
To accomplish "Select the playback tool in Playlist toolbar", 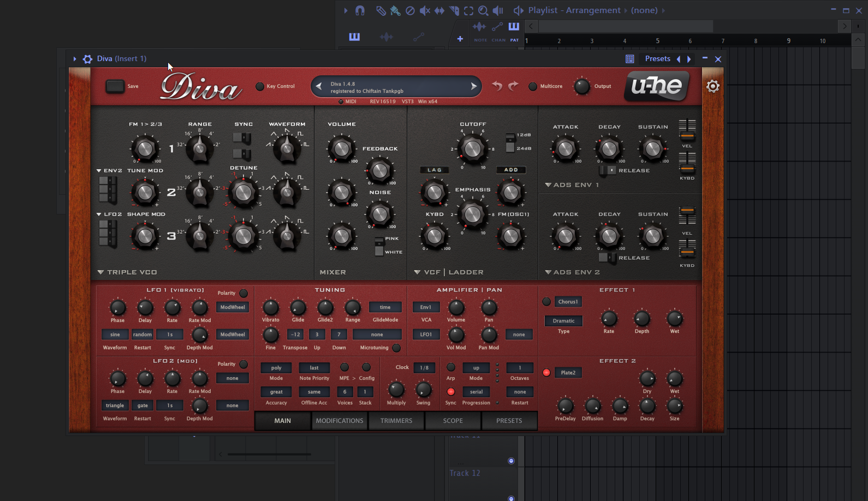I will point(498,10).
